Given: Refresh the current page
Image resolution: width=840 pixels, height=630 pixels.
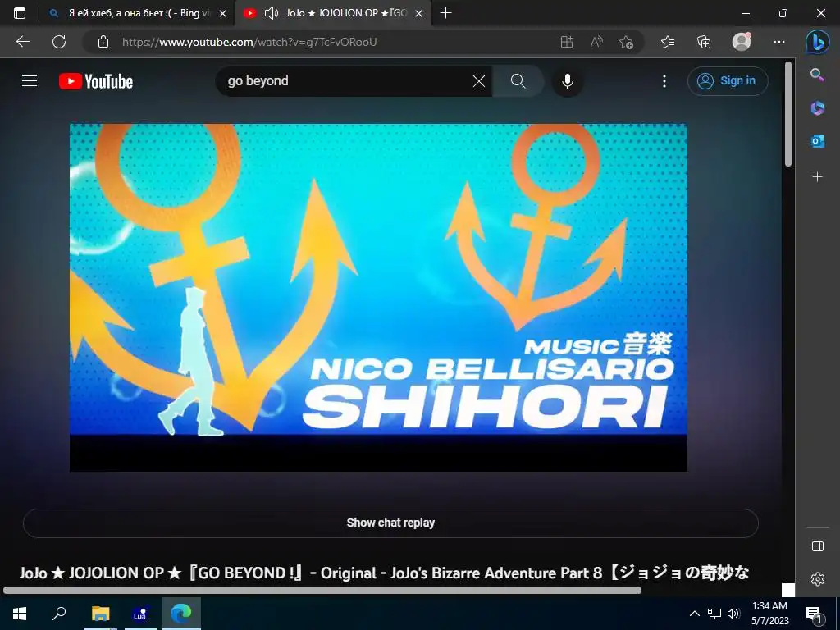Looking at the screenshot, I should [x=59, y=42].
